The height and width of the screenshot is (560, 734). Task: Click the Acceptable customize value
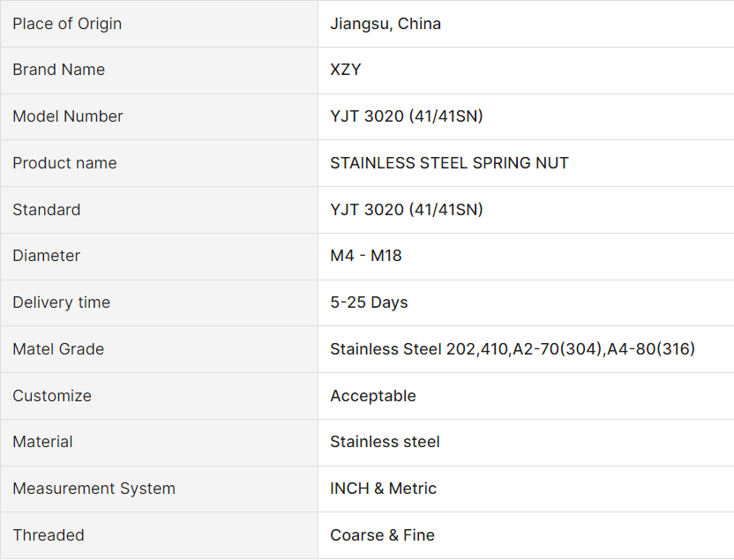373,396
